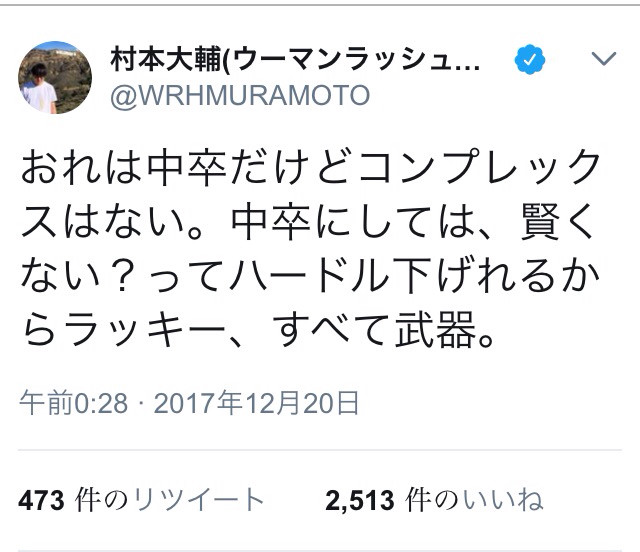Click the 件の text before いいね
640x552 pixels.
click(x=432, y=500)
